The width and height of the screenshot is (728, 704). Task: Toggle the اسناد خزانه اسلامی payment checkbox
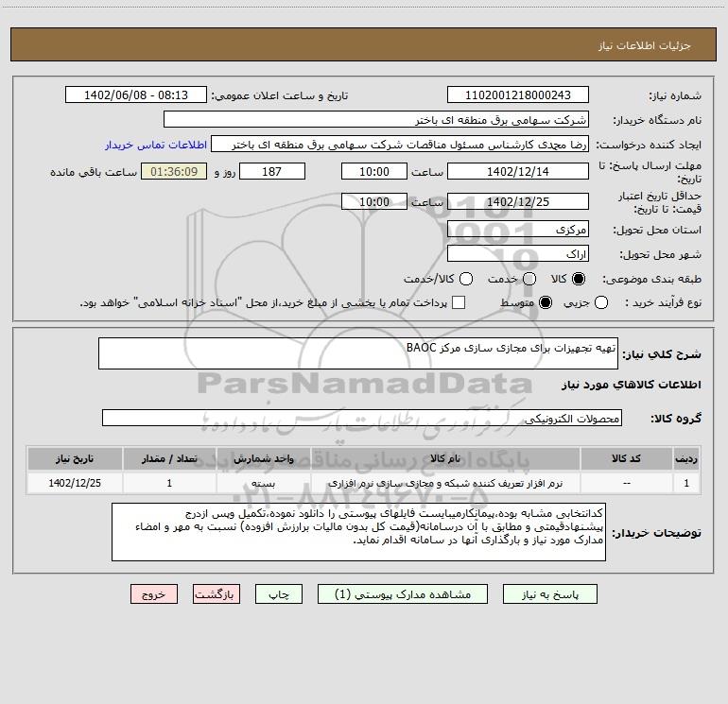point(459,302)
